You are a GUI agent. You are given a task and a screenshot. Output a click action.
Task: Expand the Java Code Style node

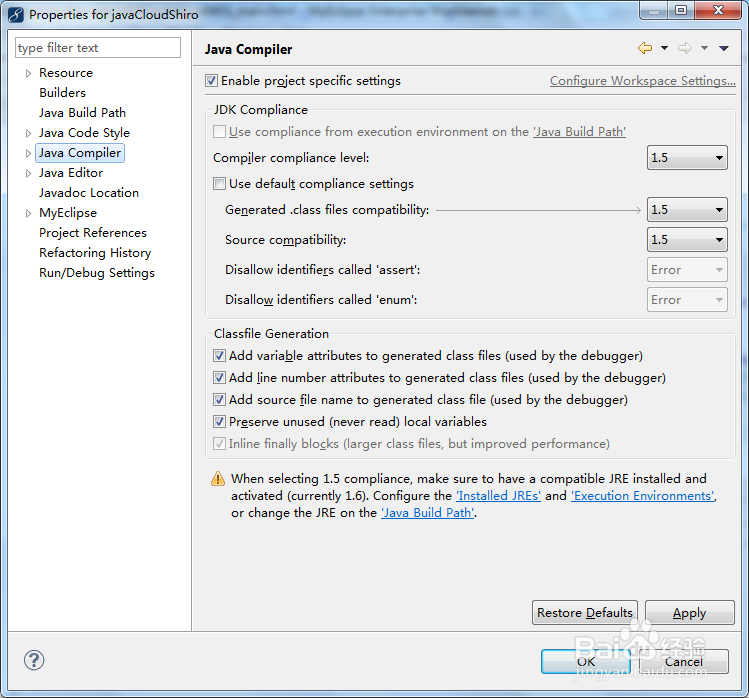tap(28, 133)
